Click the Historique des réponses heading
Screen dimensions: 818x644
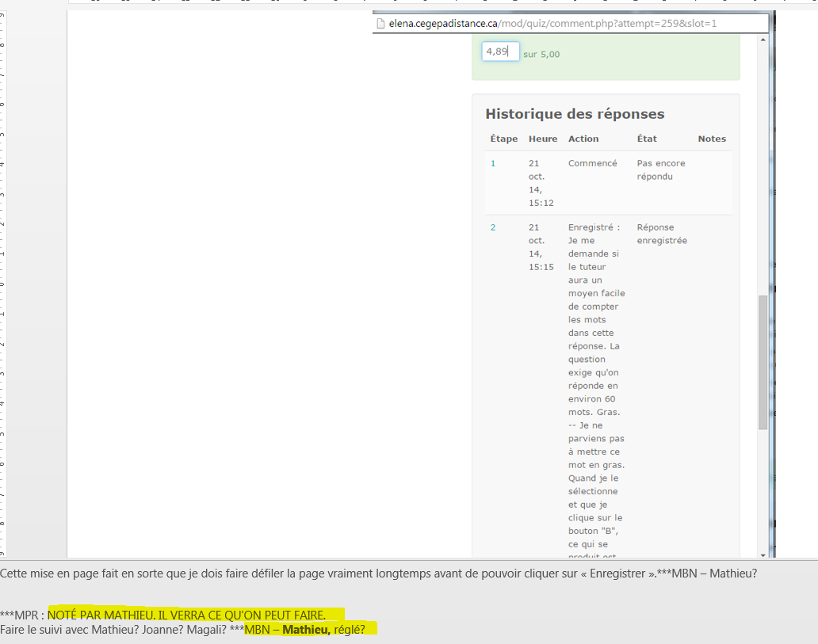[x=575, y=114]
